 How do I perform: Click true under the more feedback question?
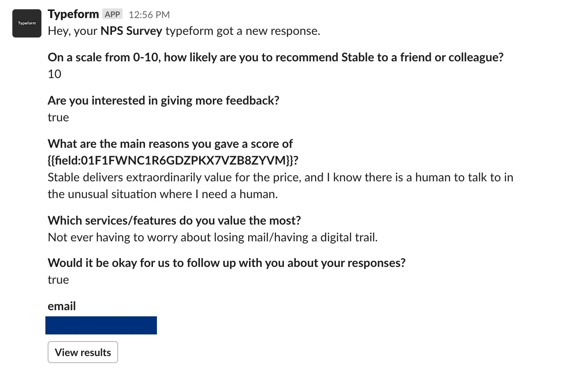[x=58, y=117]
